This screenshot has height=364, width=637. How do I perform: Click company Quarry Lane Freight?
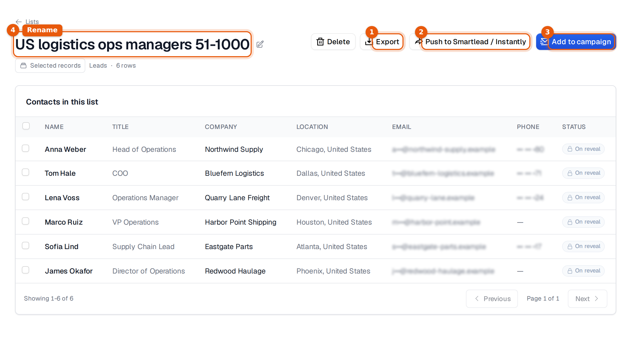click(237, 198)
